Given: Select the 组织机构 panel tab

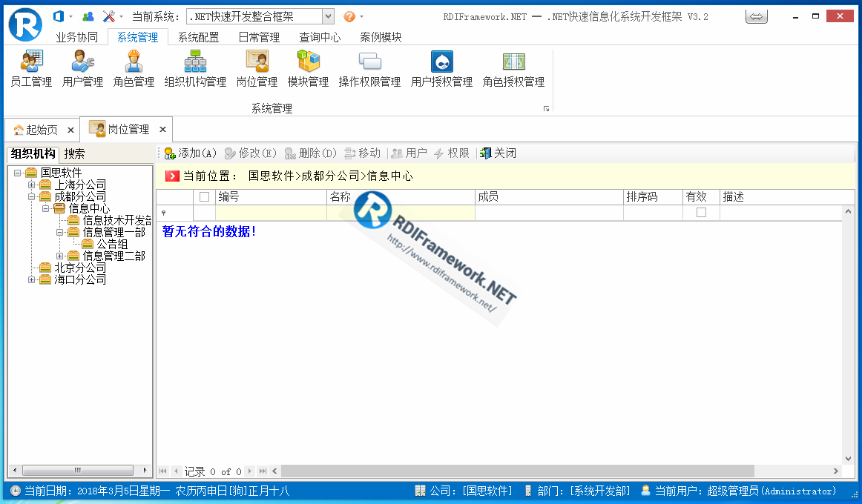Looking at the screenshot, I should click(x=33, y=153).
